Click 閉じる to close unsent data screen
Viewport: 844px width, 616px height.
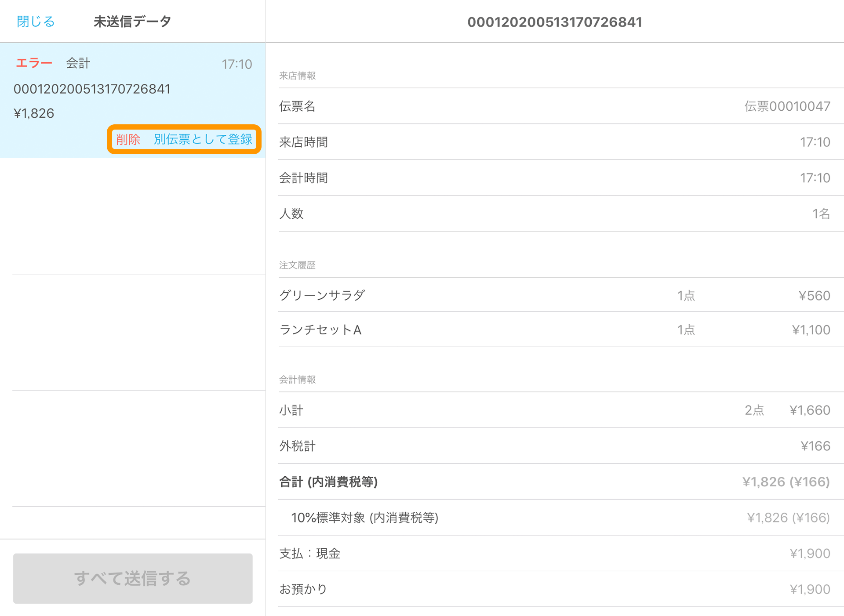(36, 21)
